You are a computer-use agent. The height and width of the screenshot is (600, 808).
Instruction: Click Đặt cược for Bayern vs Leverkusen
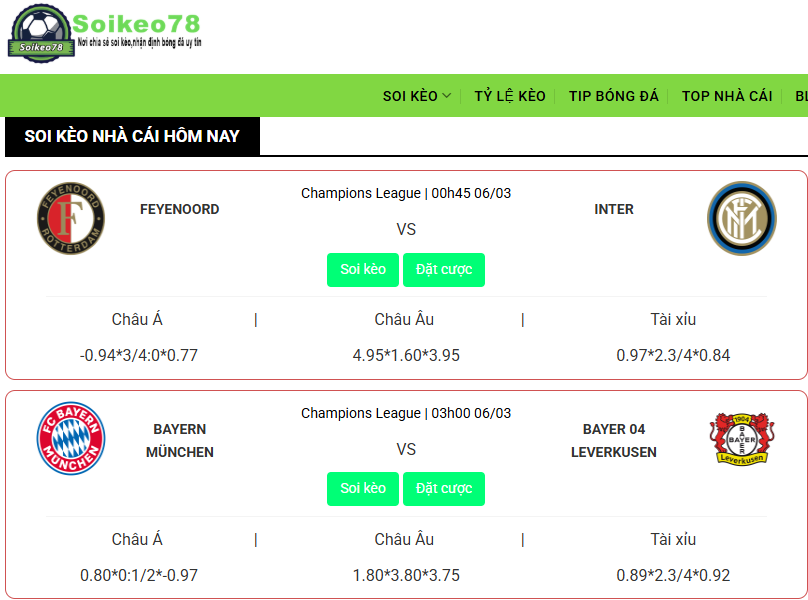coord(444,489)
